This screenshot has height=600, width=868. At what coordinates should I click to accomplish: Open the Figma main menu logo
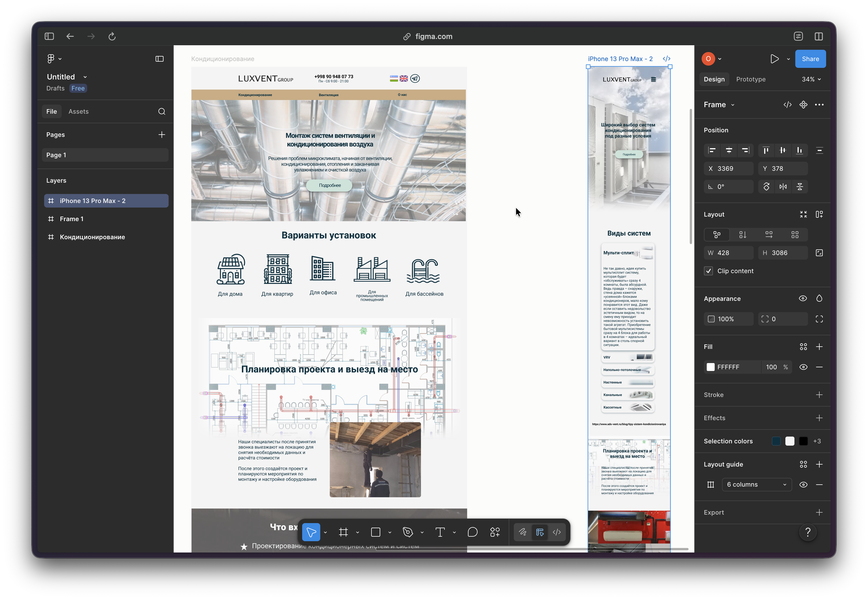(x=51, y=59)
